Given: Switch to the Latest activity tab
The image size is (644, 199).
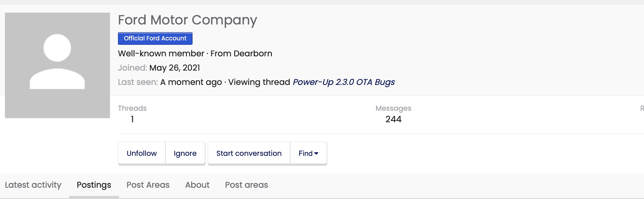Looking at the screenshot, I should coord(33,185).
